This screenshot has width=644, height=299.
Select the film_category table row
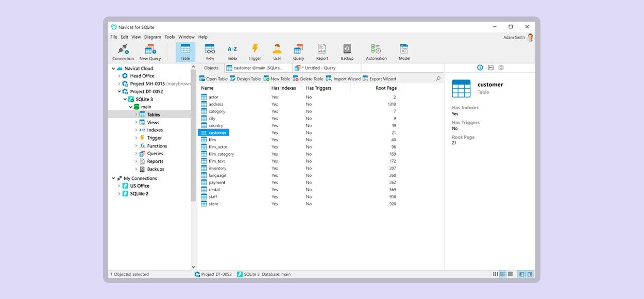[x=299, y=154]
